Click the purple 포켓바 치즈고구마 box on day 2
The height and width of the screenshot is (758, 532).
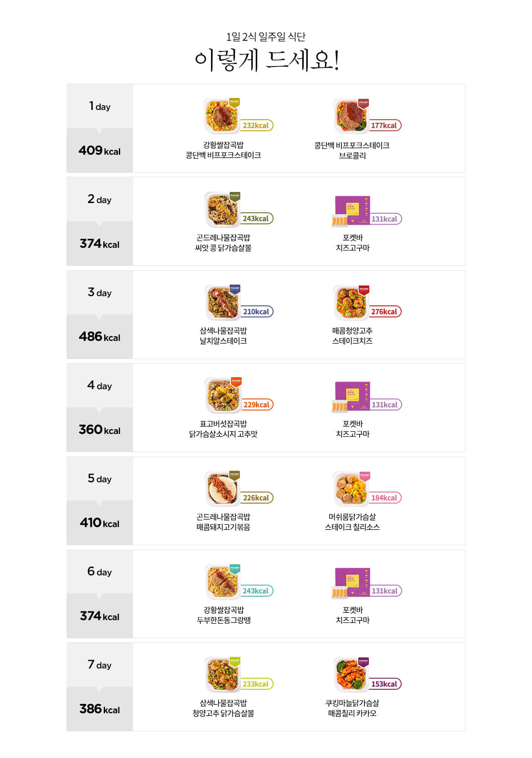point(351,211)
